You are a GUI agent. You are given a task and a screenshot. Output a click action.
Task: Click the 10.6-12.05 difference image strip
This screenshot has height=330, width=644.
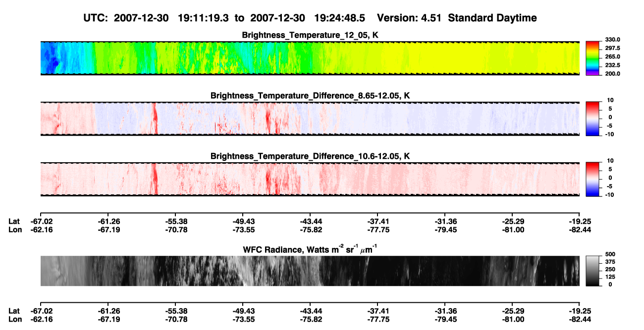(310, 179)
